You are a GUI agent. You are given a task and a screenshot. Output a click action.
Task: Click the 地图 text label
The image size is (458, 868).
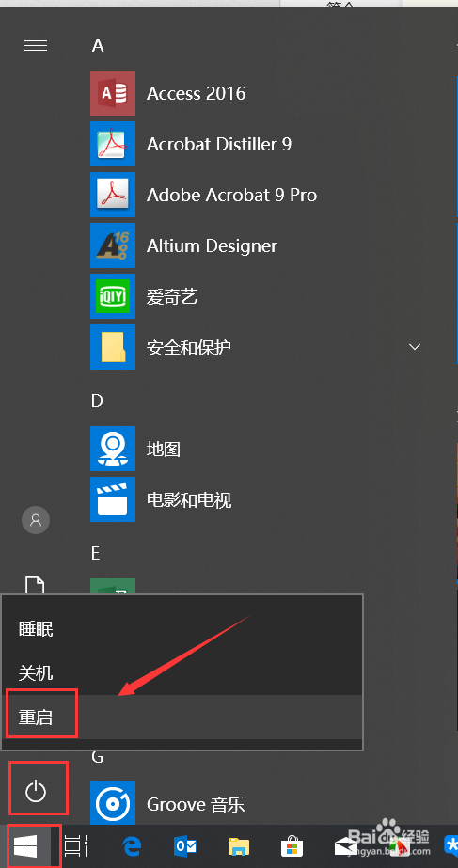(x=164, y=449)
